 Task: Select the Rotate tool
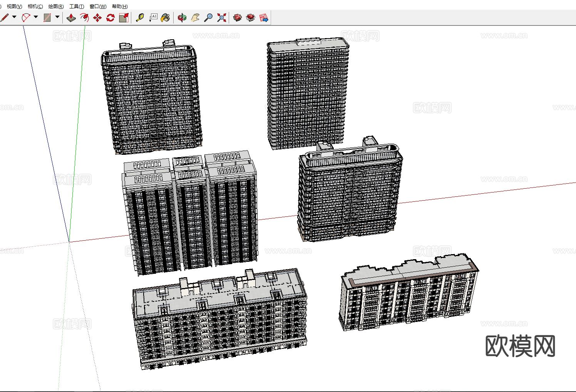[x=111, y=18]
